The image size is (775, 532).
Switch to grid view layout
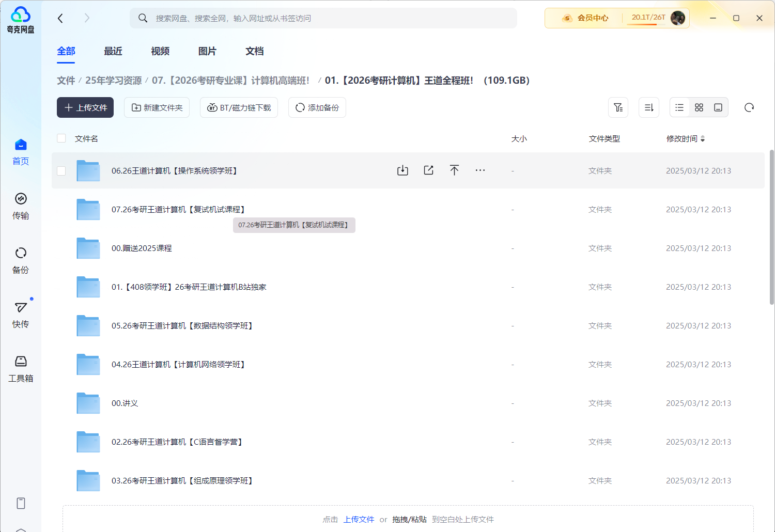(699, 107)
